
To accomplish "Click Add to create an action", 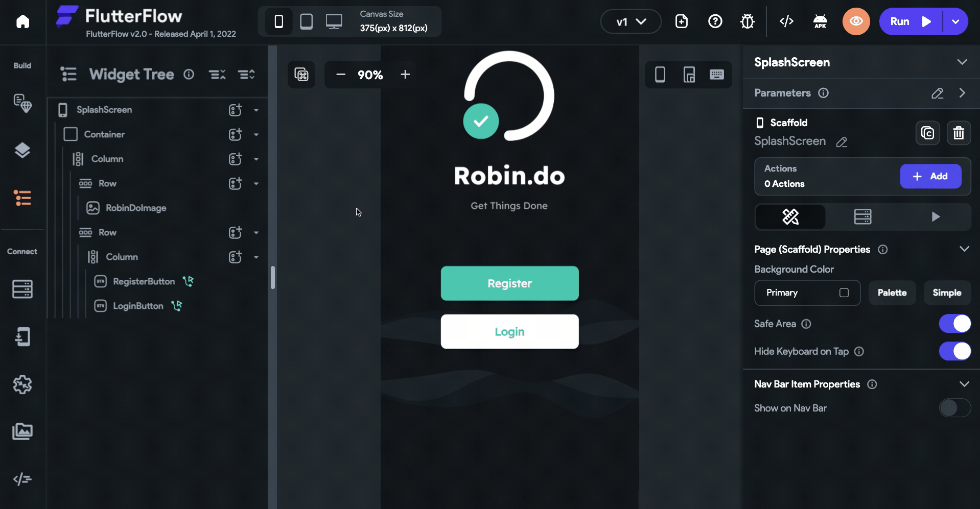I will 930,176.
